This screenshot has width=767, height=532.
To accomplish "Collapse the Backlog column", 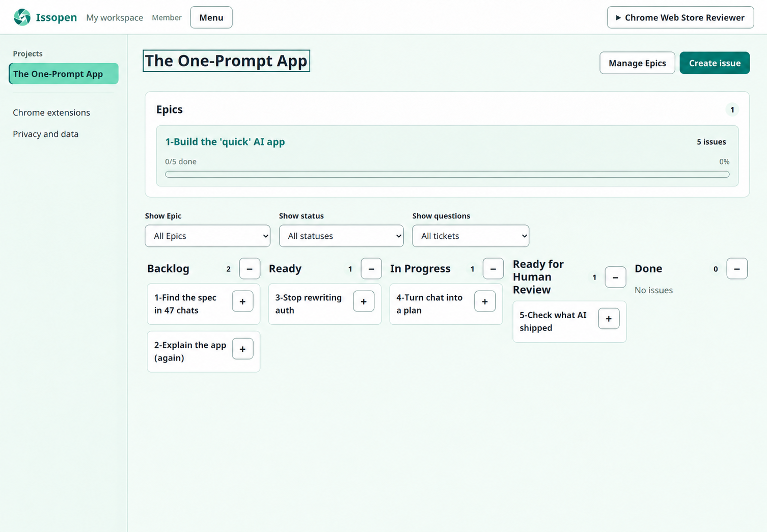I will [x=250, y=268].
